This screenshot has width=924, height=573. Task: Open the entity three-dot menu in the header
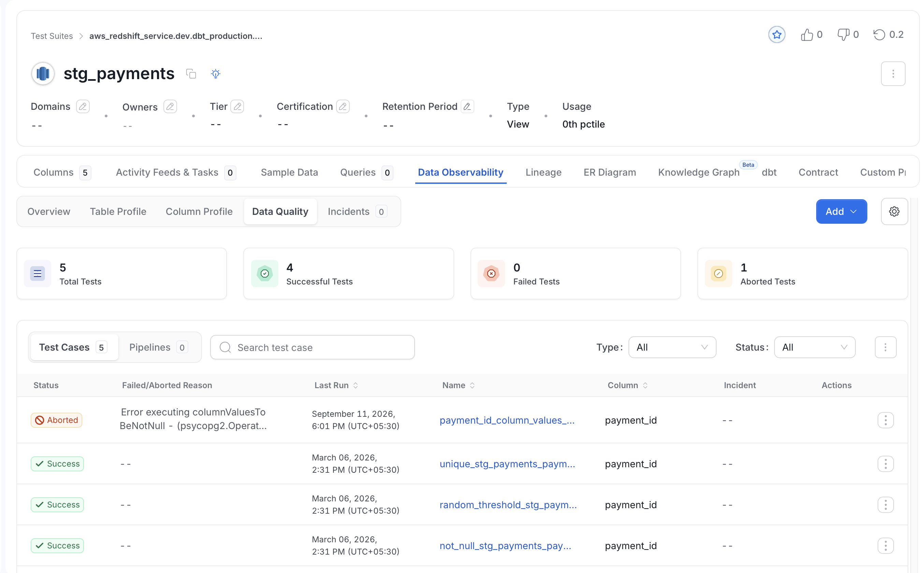point(893,74)
